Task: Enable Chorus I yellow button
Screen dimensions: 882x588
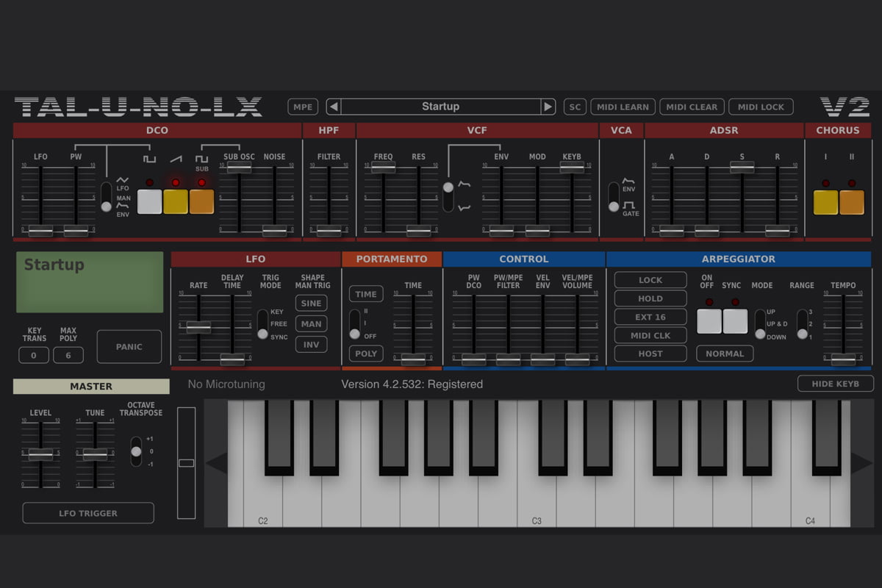Action: point(825,202)
